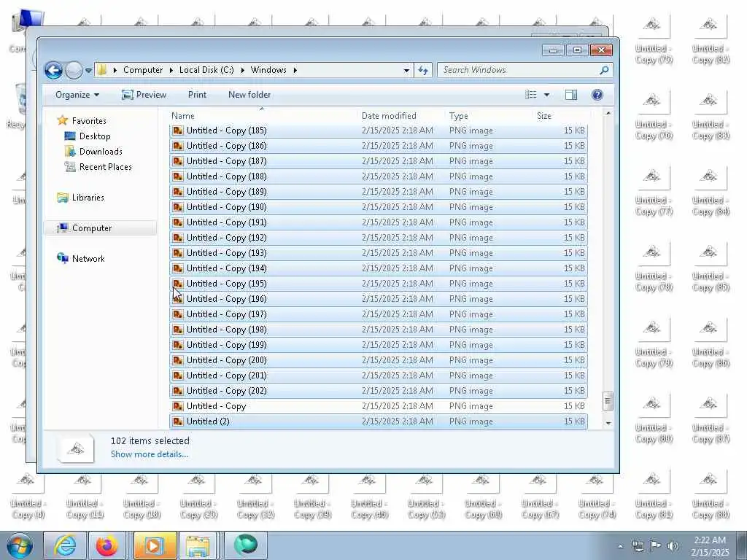Toggle the preview pane icon
The image size is (747, 560).
coord(570,95)
